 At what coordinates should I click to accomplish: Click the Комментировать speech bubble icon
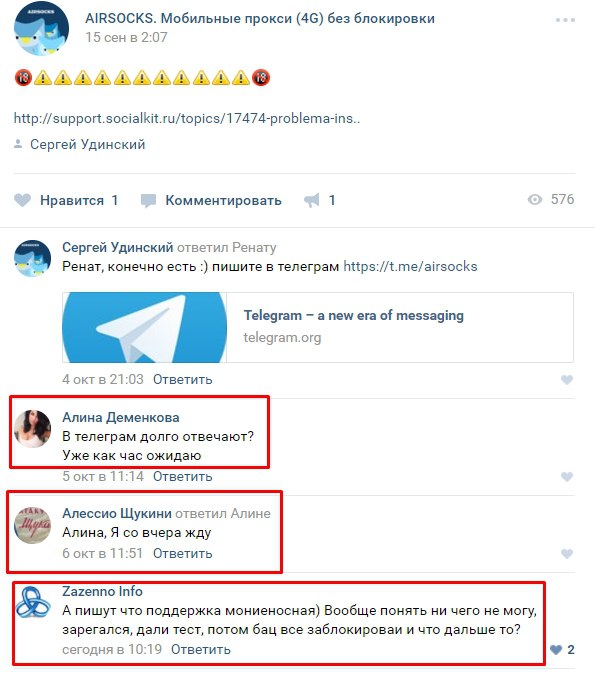[148, 200]
